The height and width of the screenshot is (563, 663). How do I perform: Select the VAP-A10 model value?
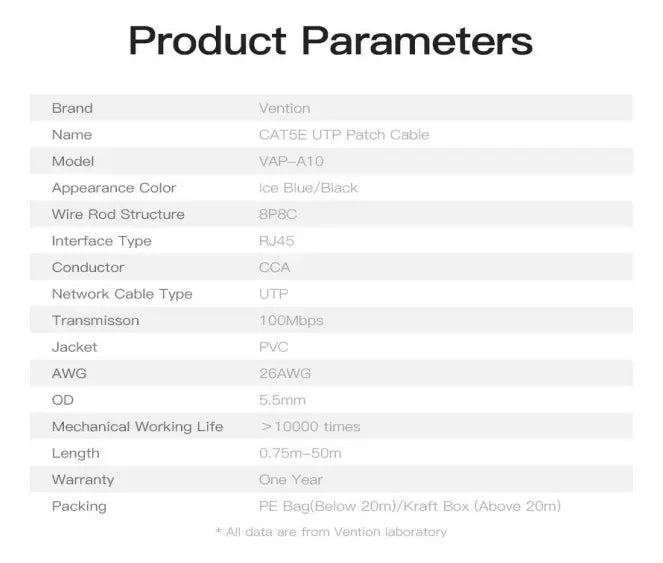click(x=291, y=161)
